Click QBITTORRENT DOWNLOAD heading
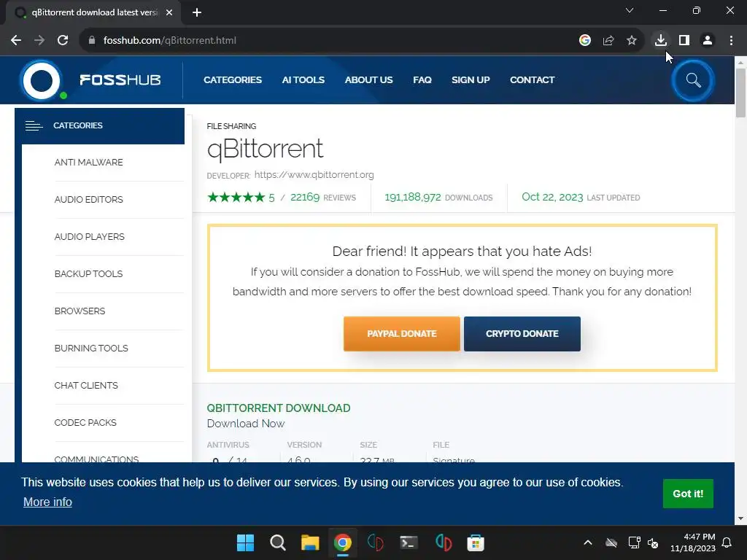This screenshot has width=747, height=560. pos(279,408)
